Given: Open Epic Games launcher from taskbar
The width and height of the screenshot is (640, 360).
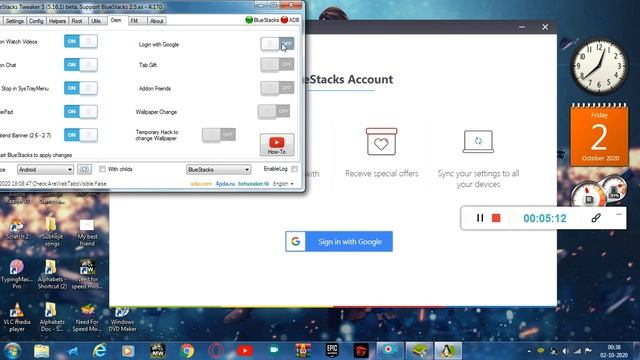Looking at the screenshot, I should (x=332, y=351).
